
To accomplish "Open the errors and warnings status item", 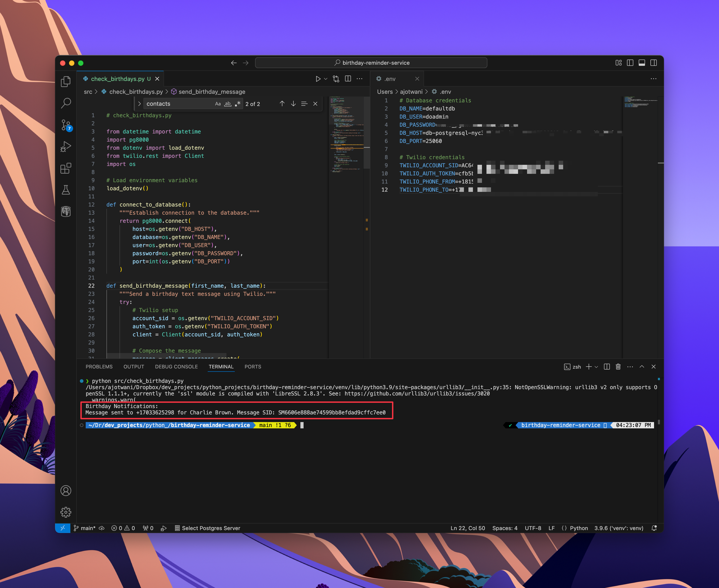I will tap(123, 528).
